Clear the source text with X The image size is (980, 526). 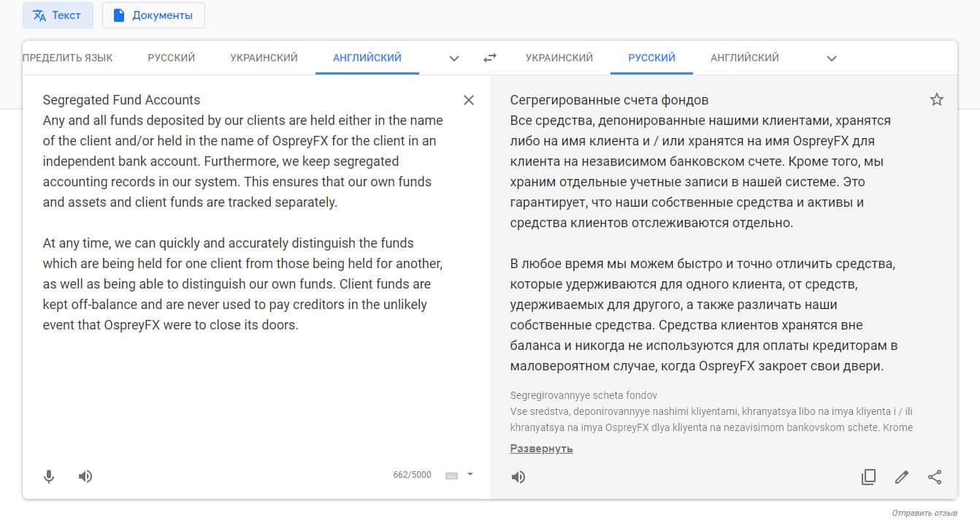[469, 100]
